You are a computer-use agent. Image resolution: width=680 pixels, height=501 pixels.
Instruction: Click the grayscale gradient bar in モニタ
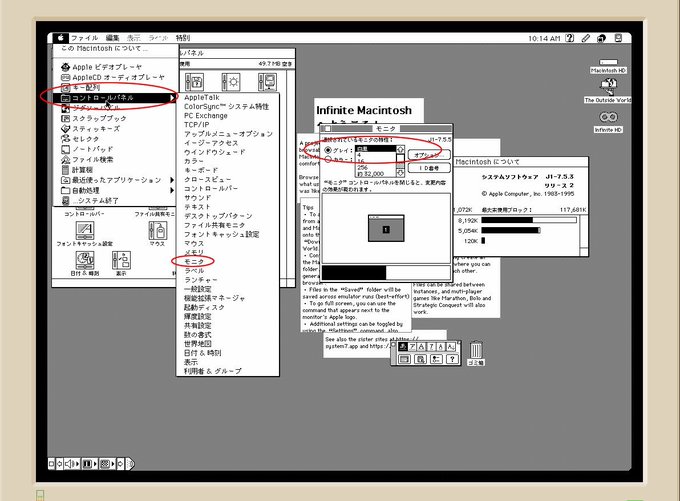(386, 273)
